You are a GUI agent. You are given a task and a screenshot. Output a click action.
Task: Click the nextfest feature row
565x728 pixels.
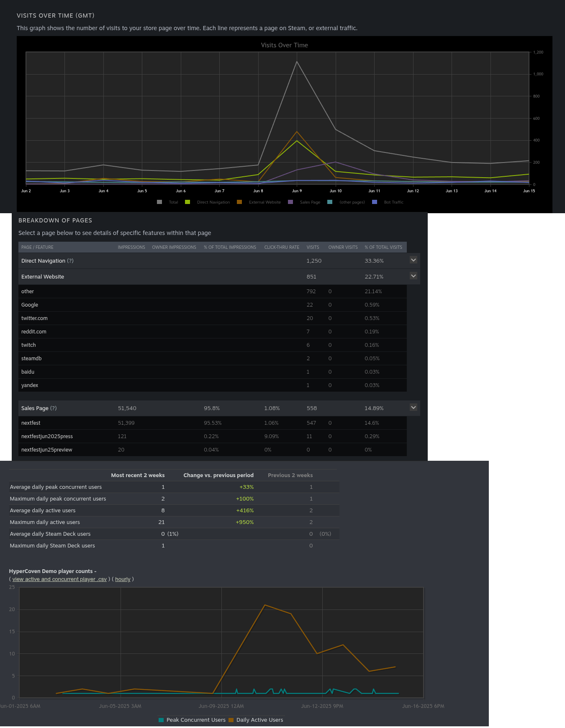[213, 423]
